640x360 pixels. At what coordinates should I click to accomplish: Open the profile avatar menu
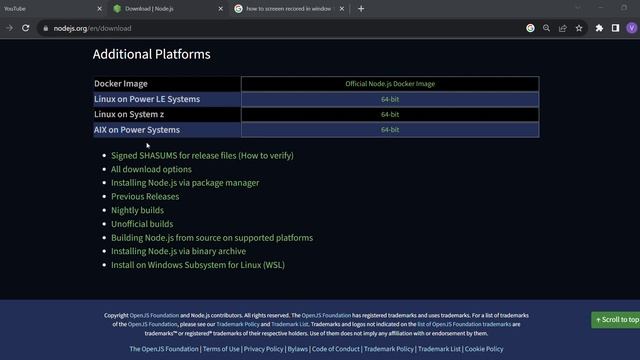click(x=631, y=28)
